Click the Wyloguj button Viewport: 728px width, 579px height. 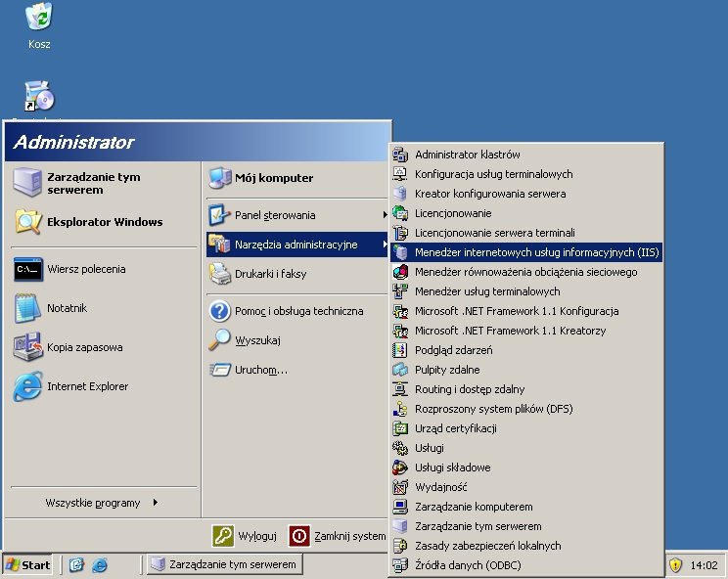pyautogui.click(x=245, y=536)
